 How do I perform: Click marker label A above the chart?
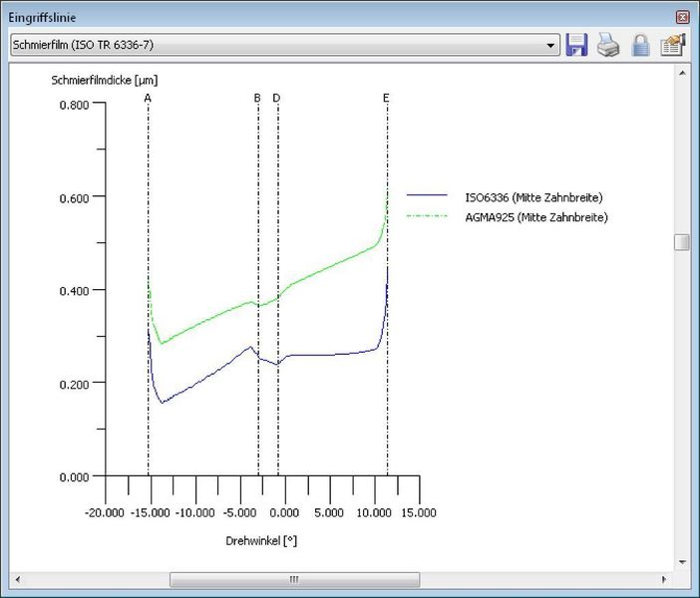148,98
